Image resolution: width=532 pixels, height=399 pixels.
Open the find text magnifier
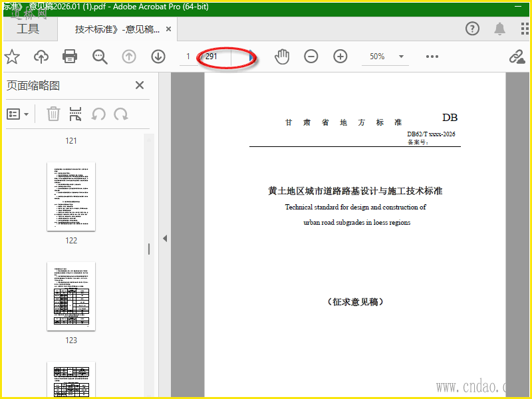pos(100,57)
